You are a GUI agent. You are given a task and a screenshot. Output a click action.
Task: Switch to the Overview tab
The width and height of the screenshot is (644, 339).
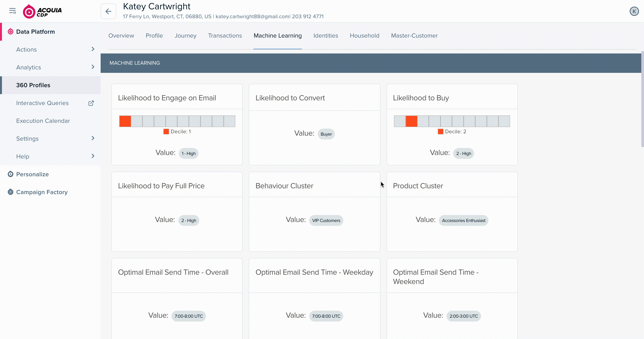[x=121, y=35]
